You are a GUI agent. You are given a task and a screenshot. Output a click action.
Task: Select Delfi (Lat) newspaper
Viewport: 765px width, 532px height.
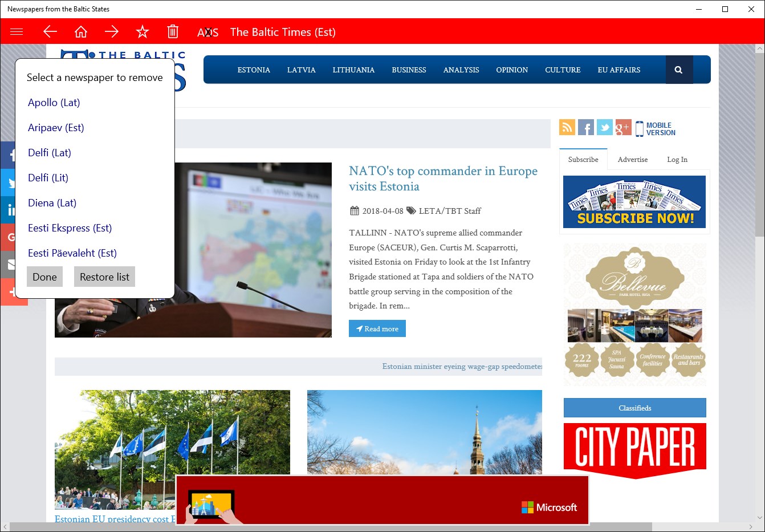tap(50, 153)
